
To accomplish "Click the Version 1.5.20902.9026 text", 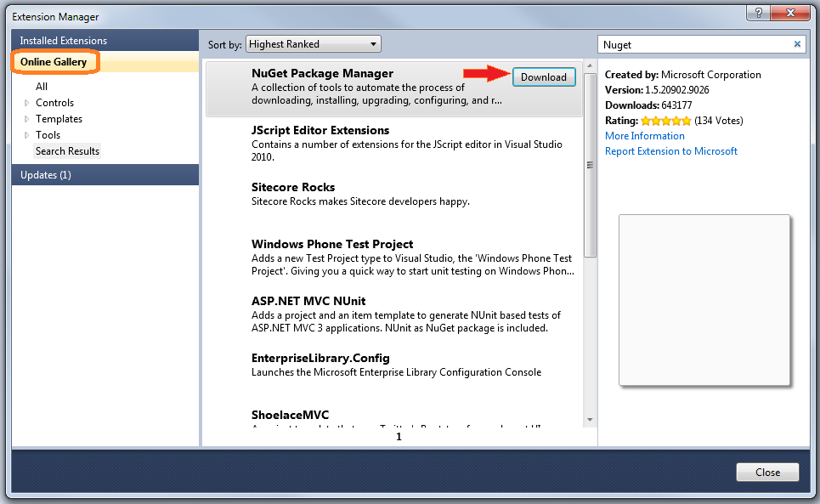I will (657, 90).
